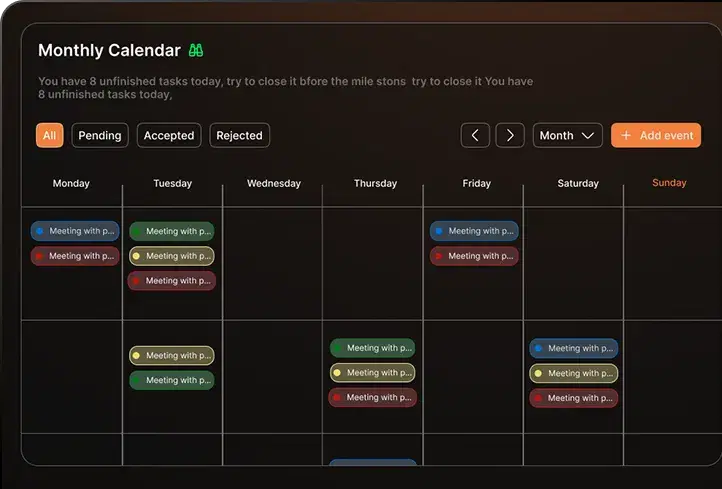This screenshot has height=489, width=722.
Task: Select the Sunday column header
Action: [x=669, y=183]
